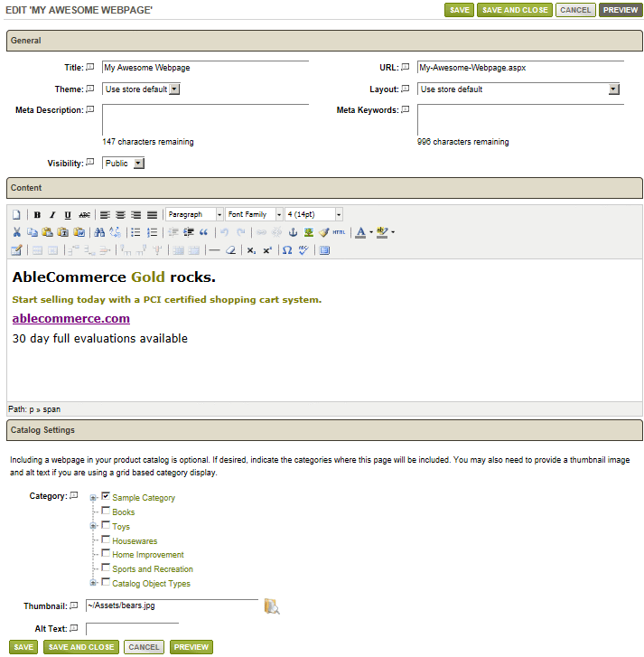The height and width of the screenshot is (657, 644).
Task: Click the top Save button
Action: coord(460,10)
